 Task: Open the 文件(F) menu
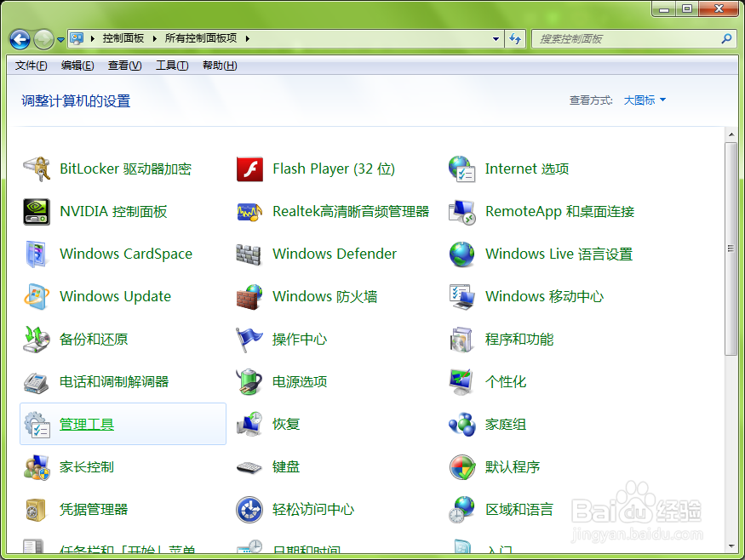click(x=31, y=66)
